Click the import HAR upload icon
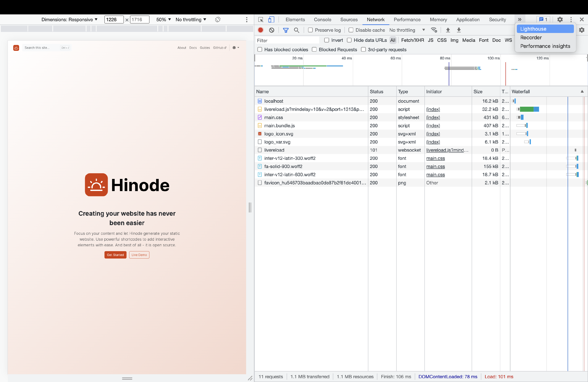This screenshot has width=588, height=382. [x=448, y=30]
